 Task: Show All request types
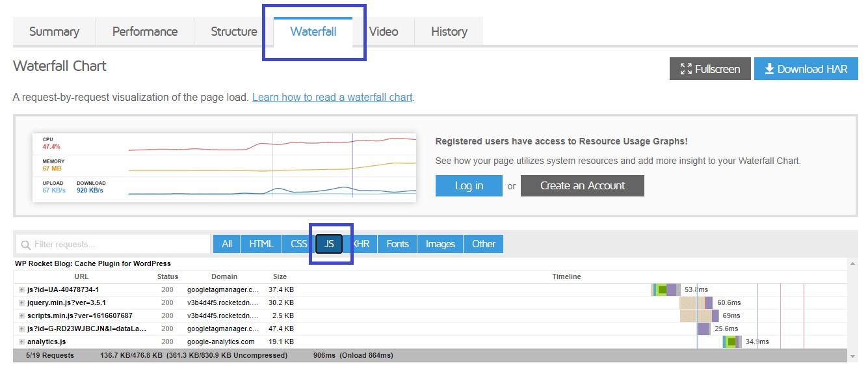pyautogui.click(x=226, y=244)
